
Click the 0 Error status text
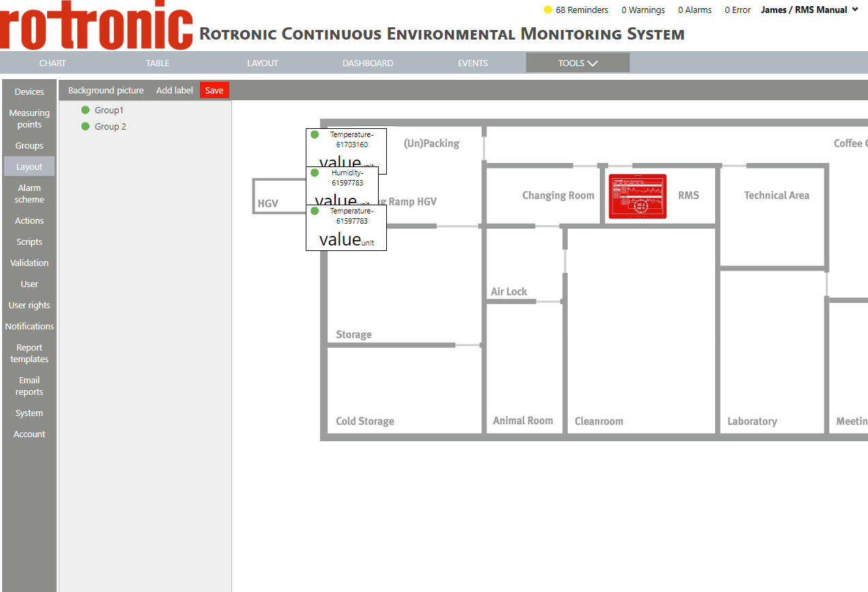pyautogui.click(x=738, y=10)
